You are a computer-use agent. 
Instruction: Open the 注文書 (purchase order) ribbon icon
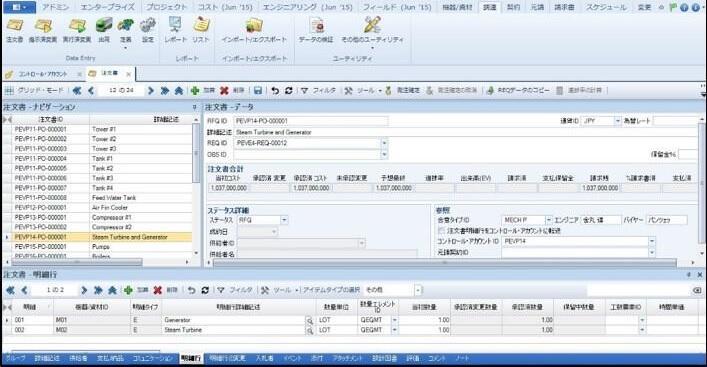tap(14, 30)
